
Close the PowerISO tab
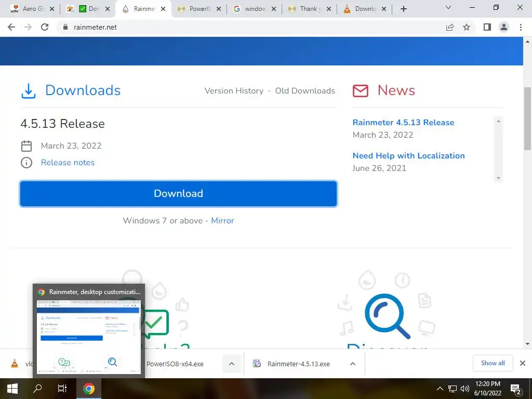pyautogui.click(x=219, y=9)
